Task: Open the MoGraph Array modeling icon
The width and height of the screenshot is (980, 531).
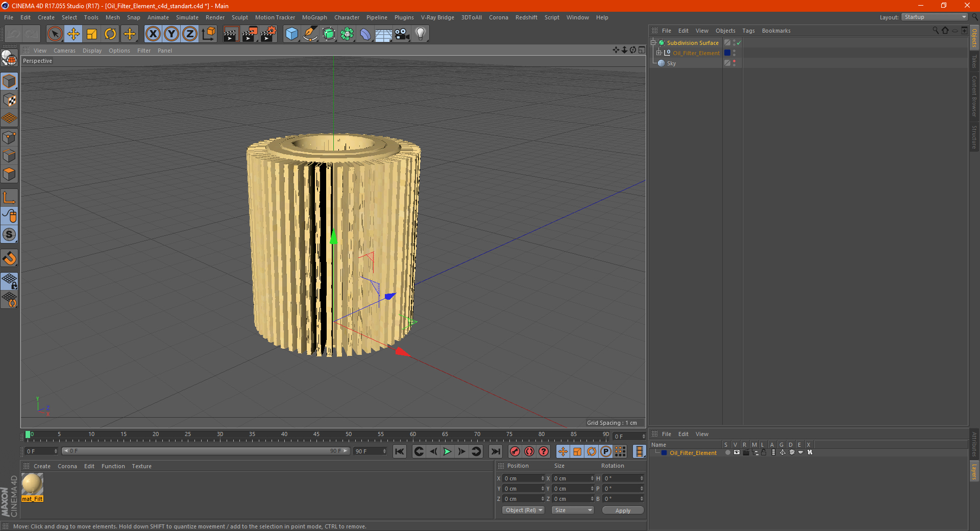Action: click(x=347, y=34)
